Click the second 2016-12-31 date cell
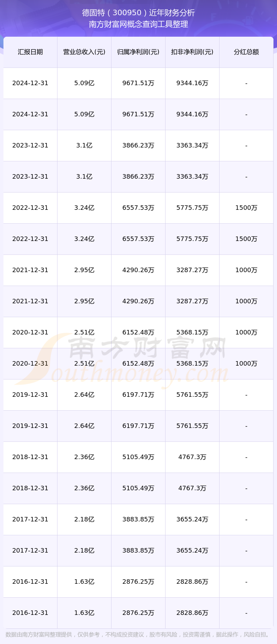This screenshot has height=644, width=277. 30,613
